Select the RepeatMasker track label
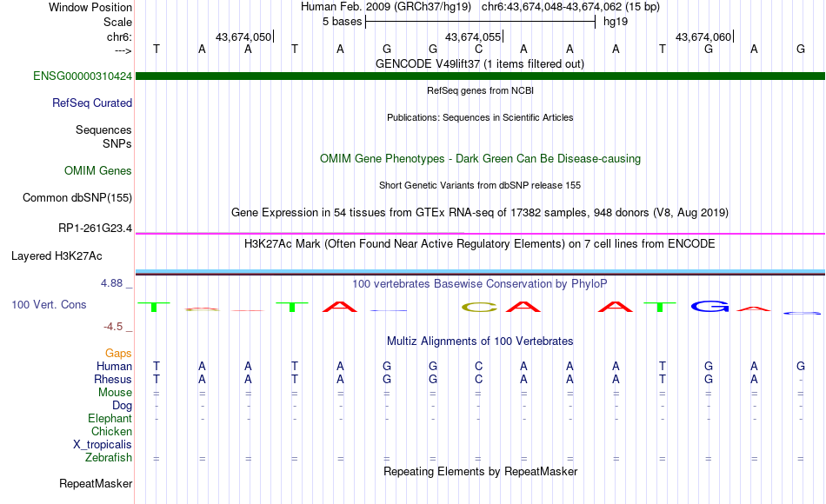This screenshot has width=826, height=504. point(96,483)
